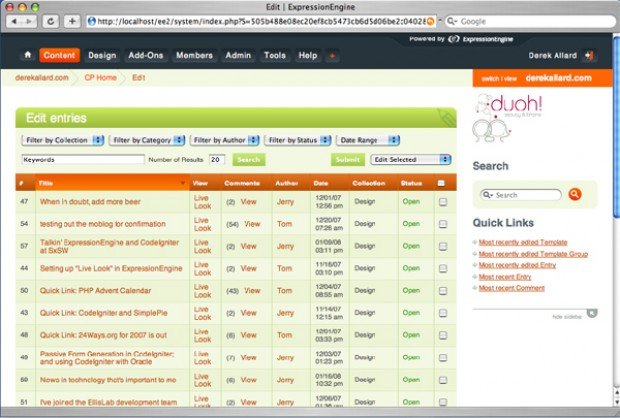Open the Date Range dropdown
Screen dimensions: 620x418
point(368,140)
